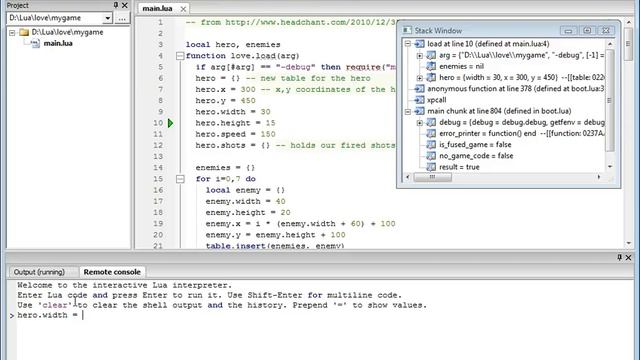
Task: Click 'enemy.width = 40' code line
Action: (245, 201)
